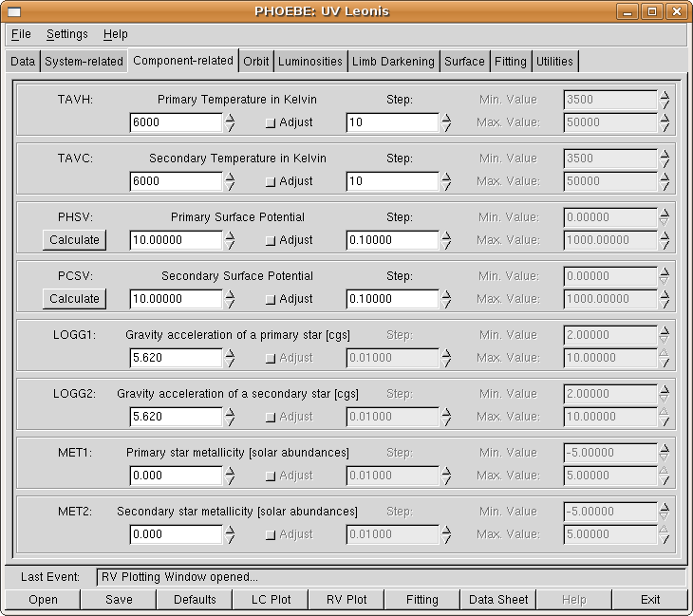
Task: Click the Defaults button
Action: pos(195,599)
